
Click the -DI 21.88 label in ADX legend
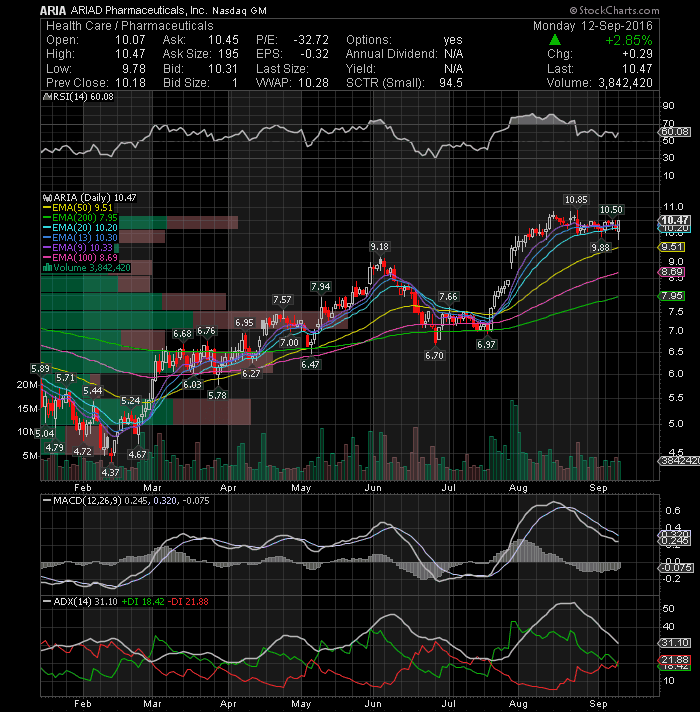tap(188, 602)
